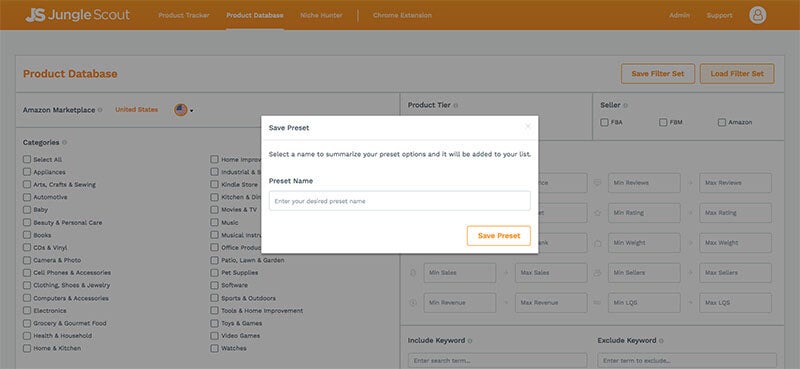Click the Load Filter Set button
Screen dimensions: 800x369
(737, 73)
